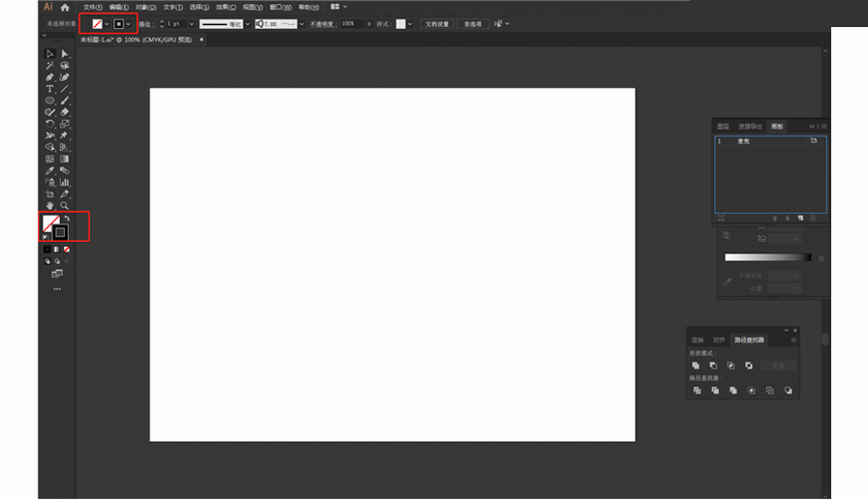Swap fill and stroke arrows
The width and height of the screenshot is (868, 499).
point(66,219)
